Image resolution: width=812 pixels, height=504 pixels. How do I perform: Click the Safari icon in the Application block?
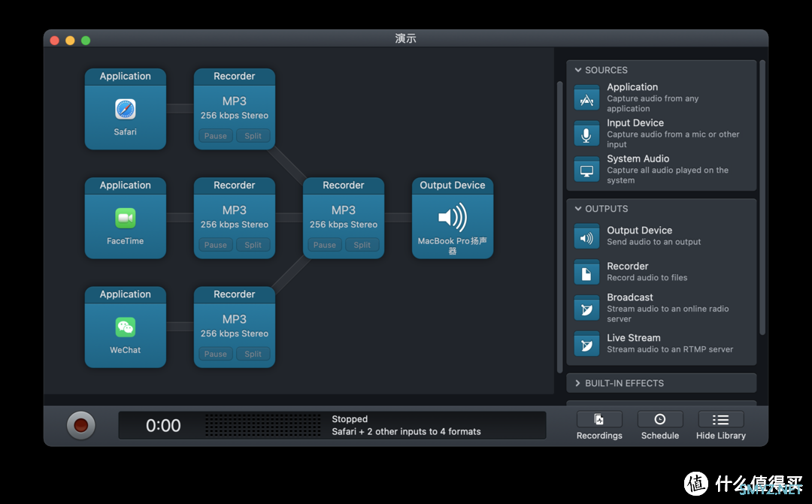coord(126,109)
